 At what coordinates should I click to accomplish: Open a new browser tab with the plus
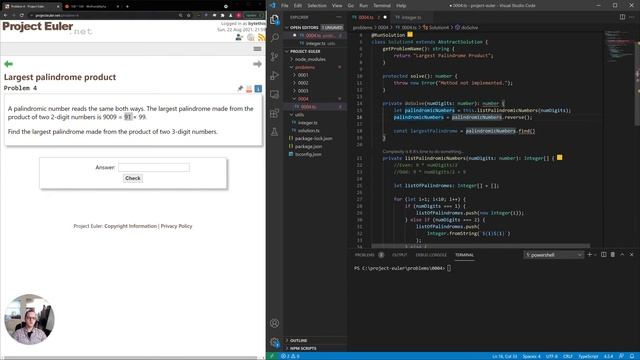pos(127,7)
